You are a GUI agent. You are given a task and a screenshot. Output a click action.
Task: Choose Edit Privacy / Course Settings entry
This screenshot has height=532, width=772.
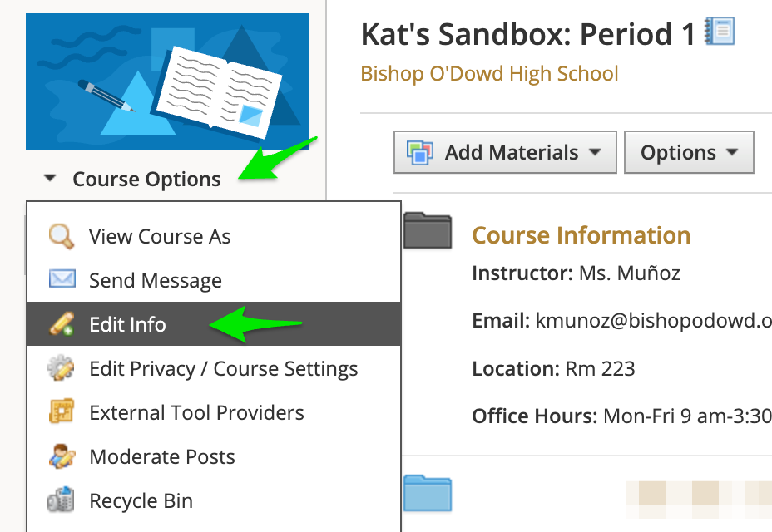[x=223, y=368]
